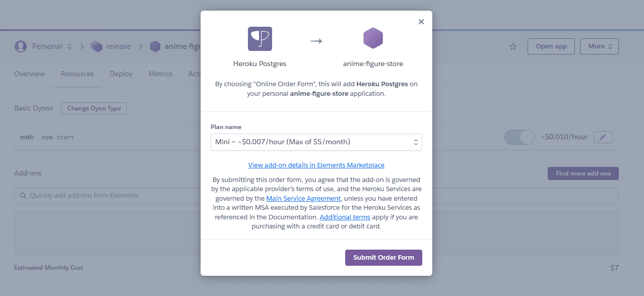Switch to the Resources tab

[x=77, y=74]
